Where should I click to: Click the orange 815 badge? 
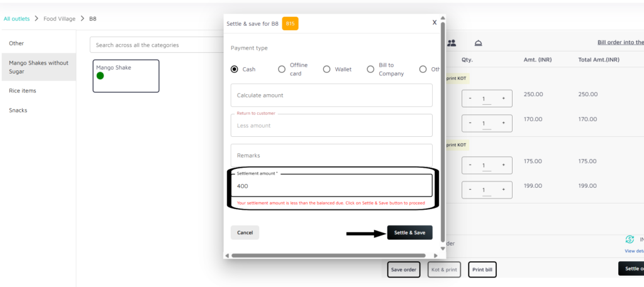click(290, 23)
